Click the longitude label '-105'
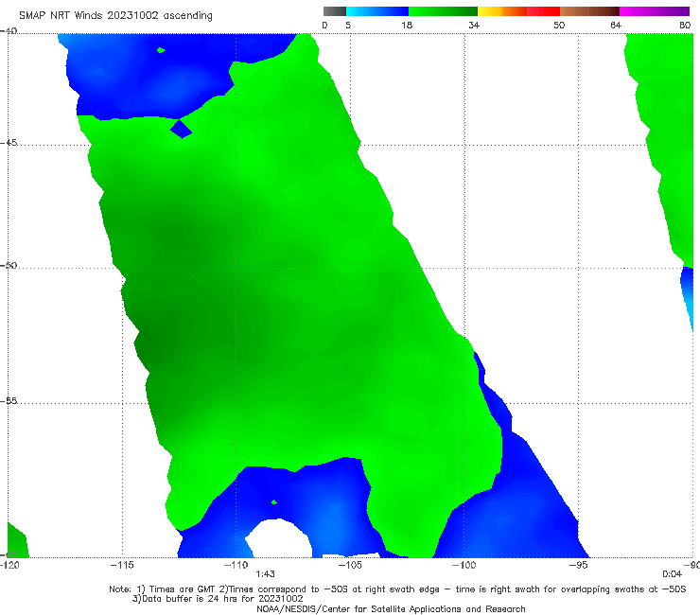This screenshot has height=615, width=700. click(x=350, y=565)
